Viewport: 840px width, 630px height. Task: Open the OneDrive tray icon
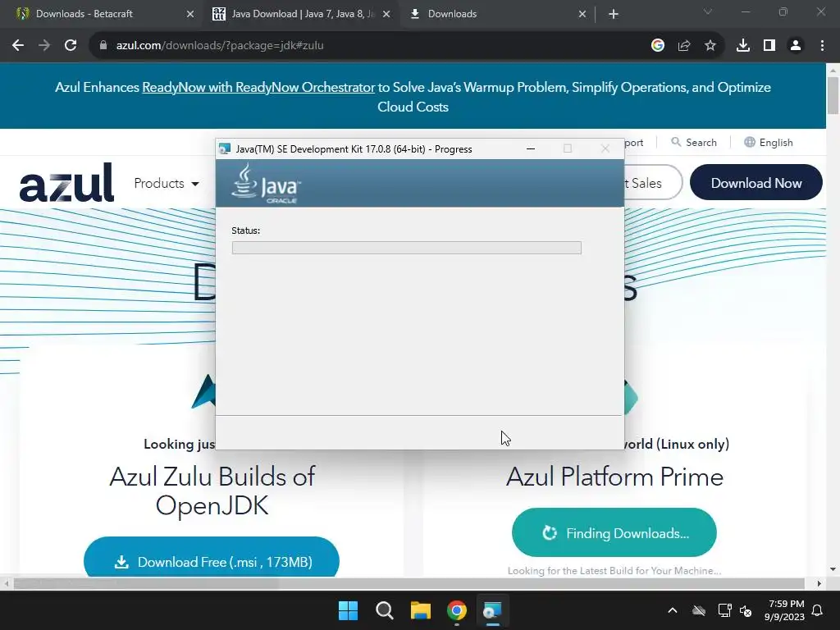point(699,610)
